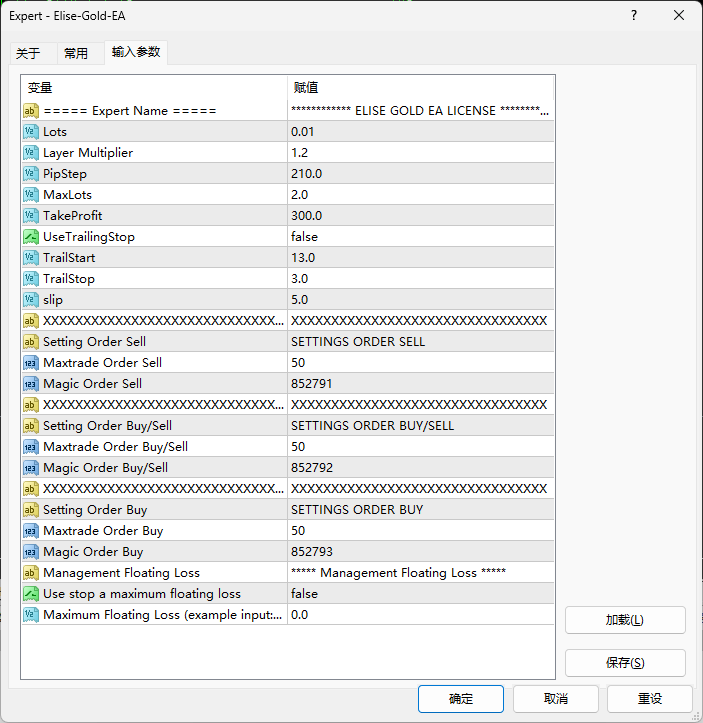
Task: Click the boolean icon beside UseTrailingStop
Action: [30, 237]
